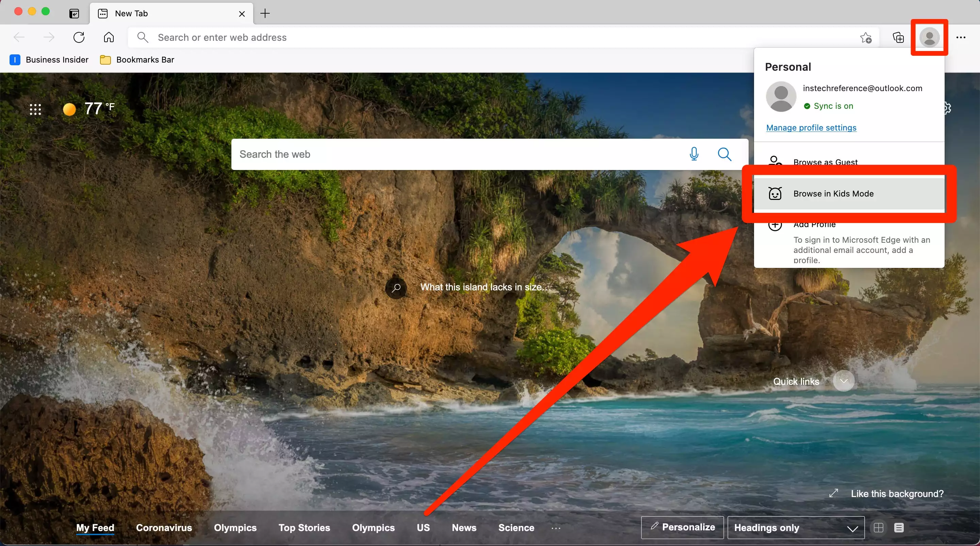Expand the Quick links chevron
Screen dimensions: 980x546
[844, 381]
